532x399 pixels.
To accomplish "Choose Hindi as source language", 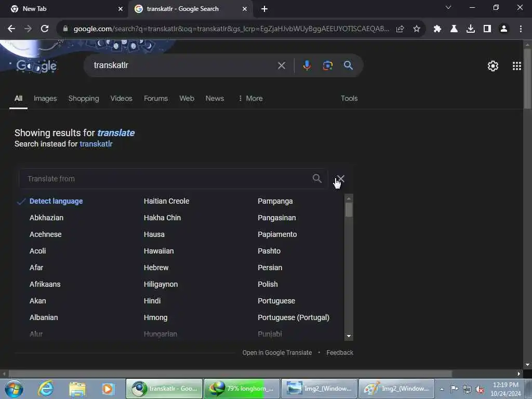I will tap(152, 301).
